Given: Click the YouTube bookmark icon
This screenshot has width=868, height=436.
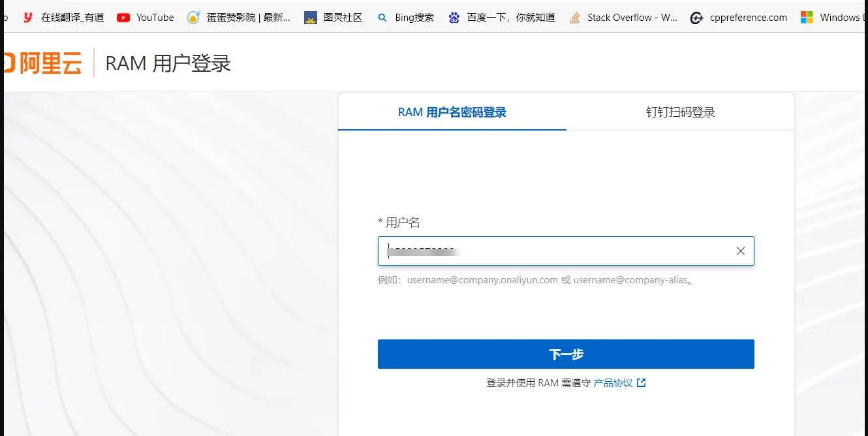Looking at the screenshot, I should 123,18.
